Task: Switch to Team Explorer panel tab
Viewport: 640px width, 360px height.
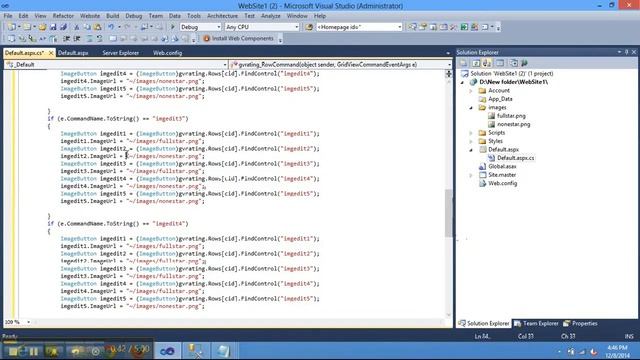Action: (x=536, y=324)
